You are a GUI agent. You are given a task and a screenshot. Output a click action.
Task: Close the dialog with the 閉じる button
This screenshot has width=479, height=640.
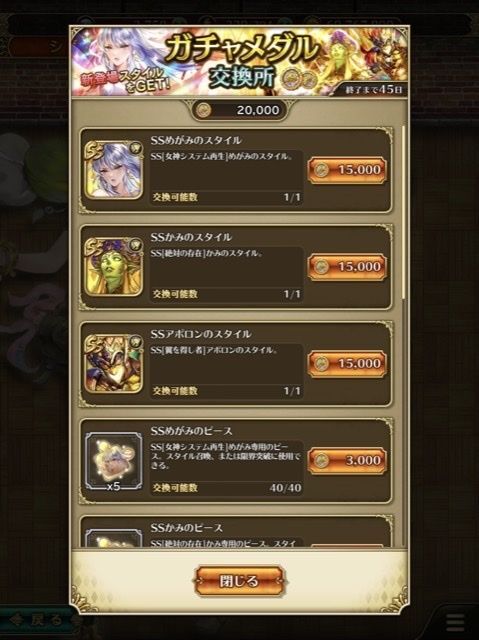coord(239,581)
